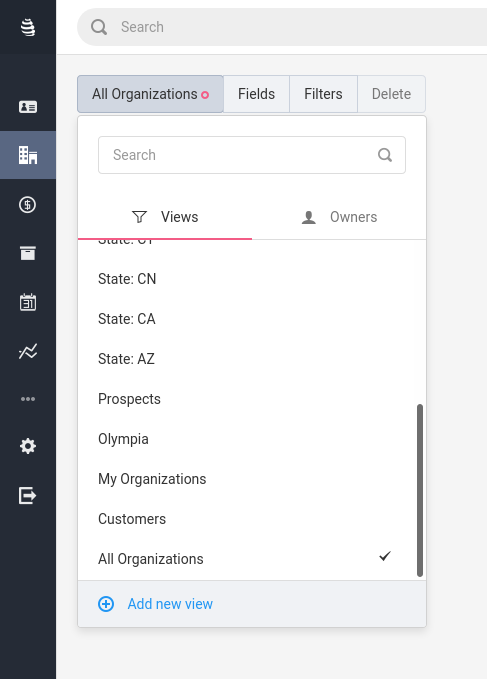Switch to the Owners tab
This screenshot has width=487, height=679.
pyautogui.click(x=339, y=217)
